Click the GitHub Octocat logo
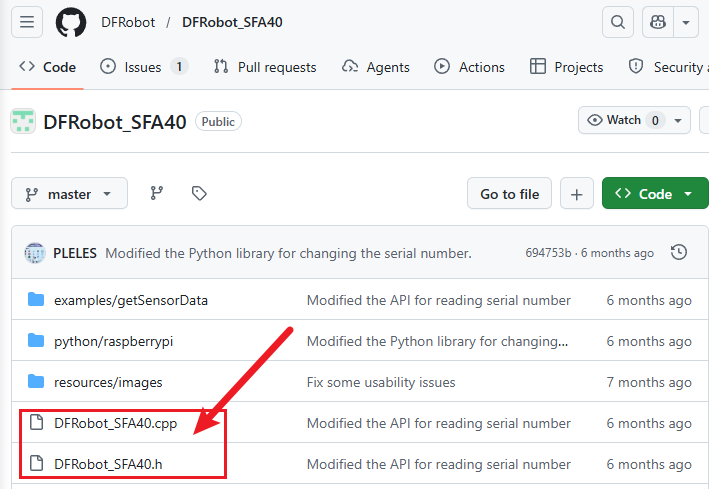Screen dimensions: 709x489 click(x=71, y=22)
